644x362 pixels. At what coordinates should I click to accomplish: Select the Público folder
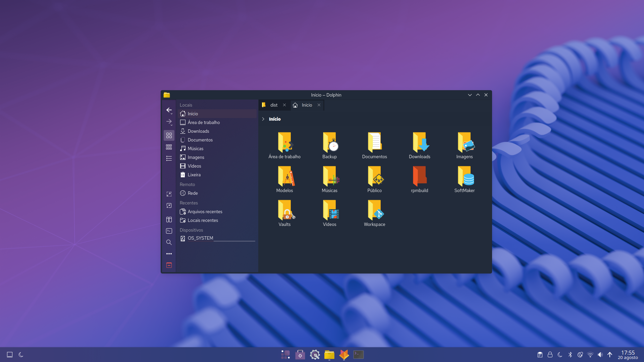[x=375, y=179]
